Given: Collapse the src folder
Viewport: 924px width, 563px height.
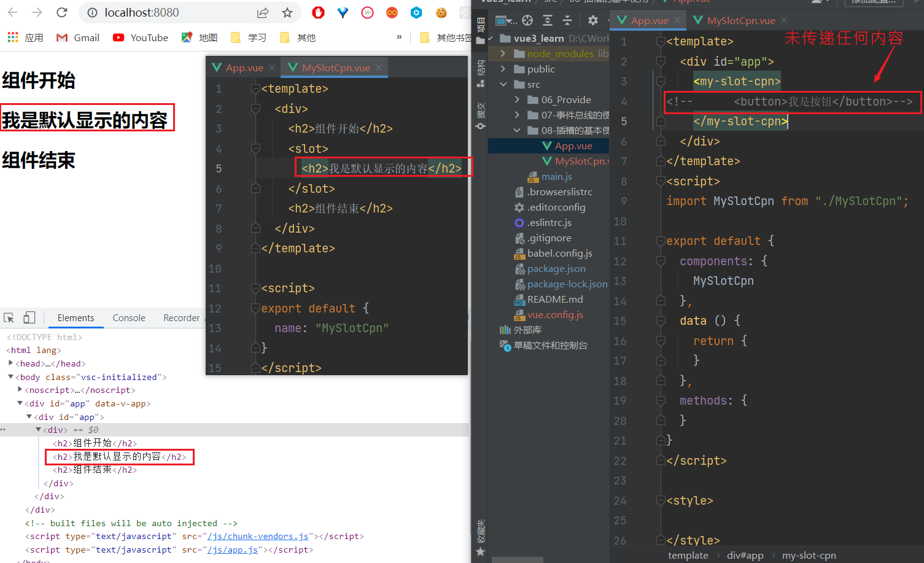Looking at the screenshot, I should (x=503, y=84).
